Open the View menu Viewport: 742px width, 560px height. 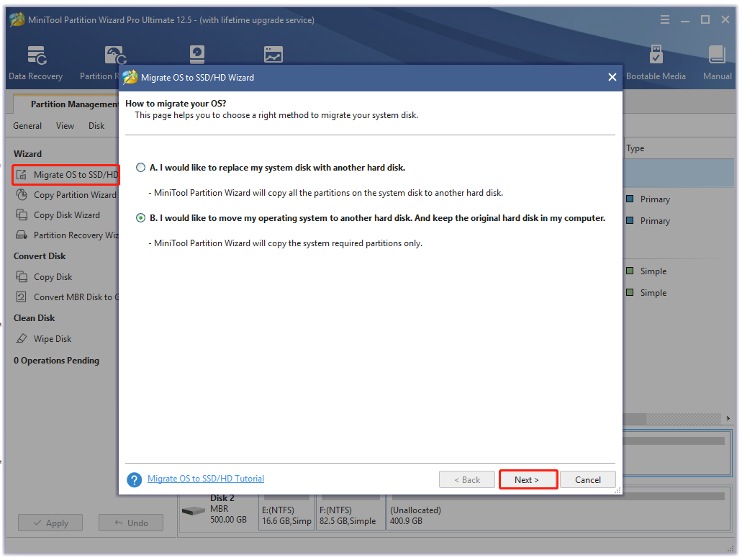(65, 126)
